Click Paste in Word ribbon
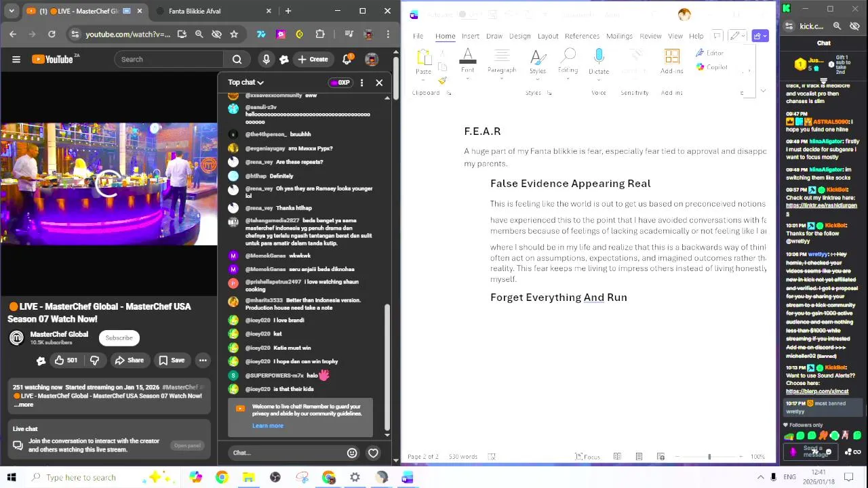The image size is (868, 488). click(x=424, y=62)
